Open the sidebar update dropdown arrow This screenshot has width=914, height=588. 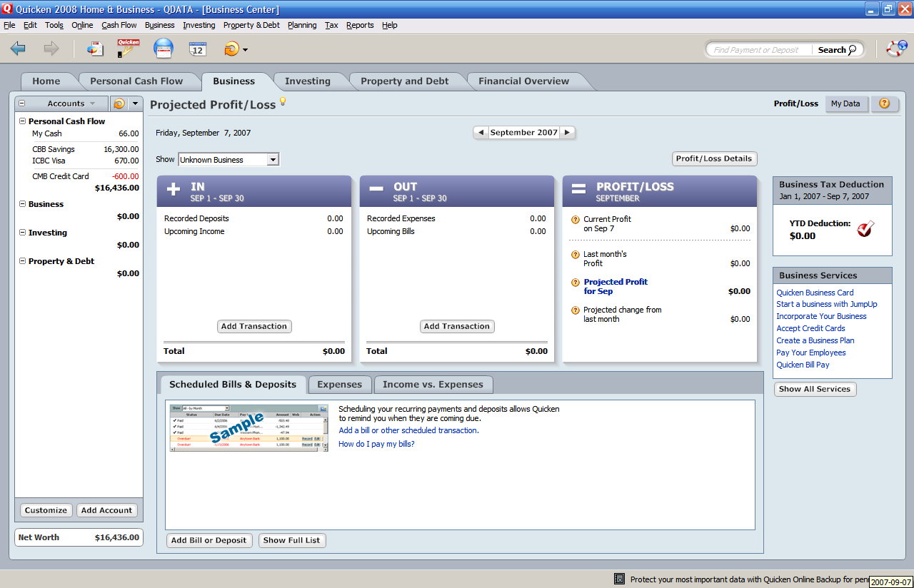[135, 103]
